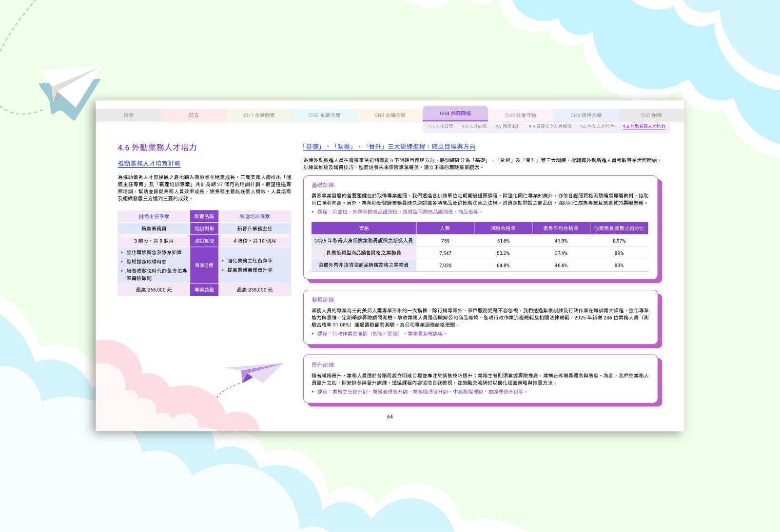The width and height of the screenshot is (780, 532).
Task: Open the CH2 永續治理 tab
Action: point(324,115)
